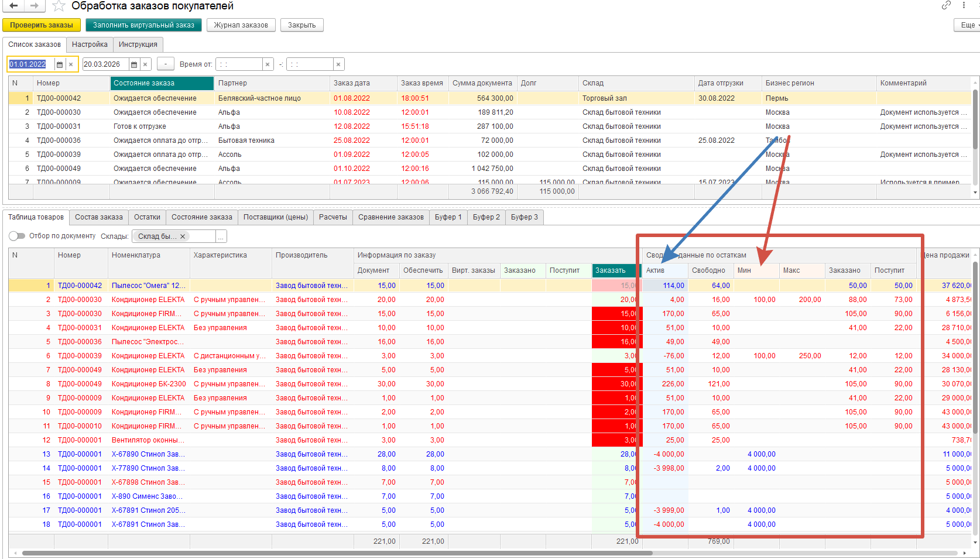Switch to the 'Настройка' tab
Viewport: 980px width, 559px height.
(90, 44)
